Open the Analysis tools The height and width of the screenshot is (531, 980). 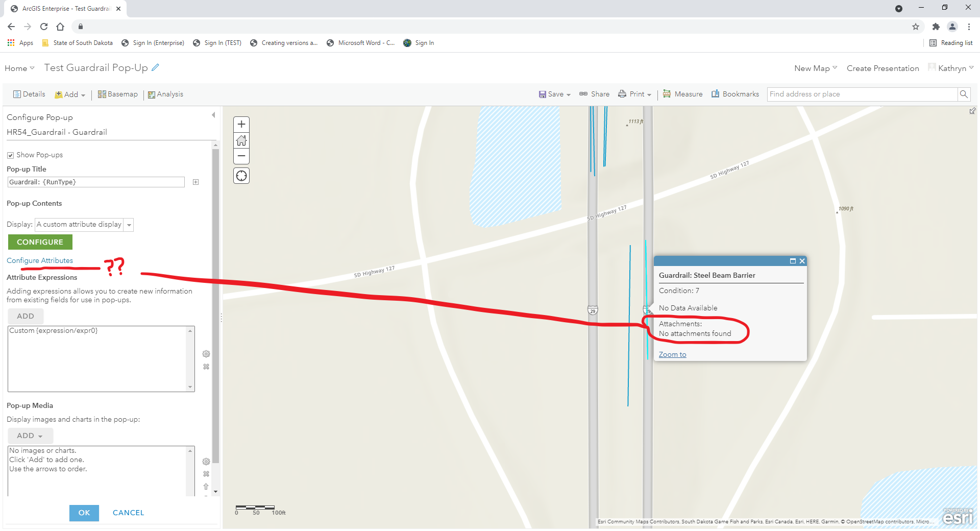[x=165, y=94]
